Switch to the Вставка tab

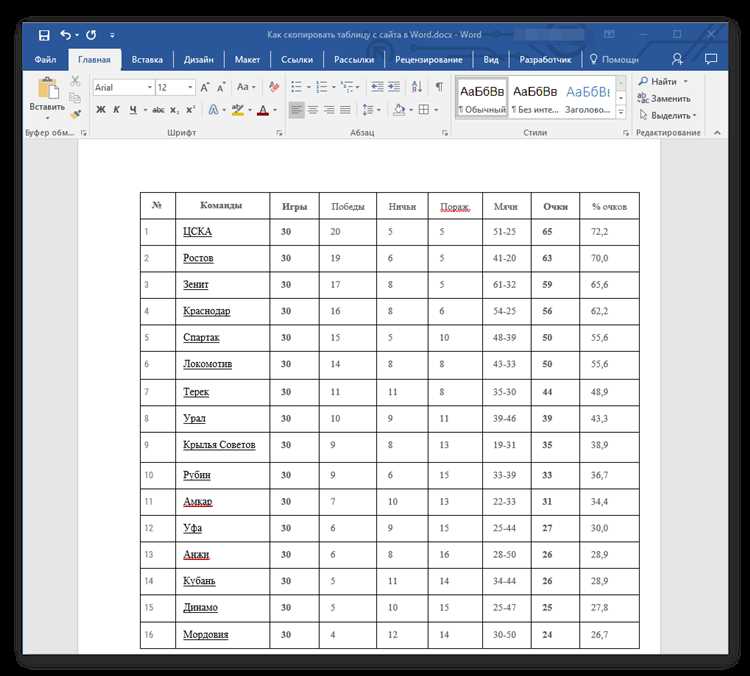point(147,60)
